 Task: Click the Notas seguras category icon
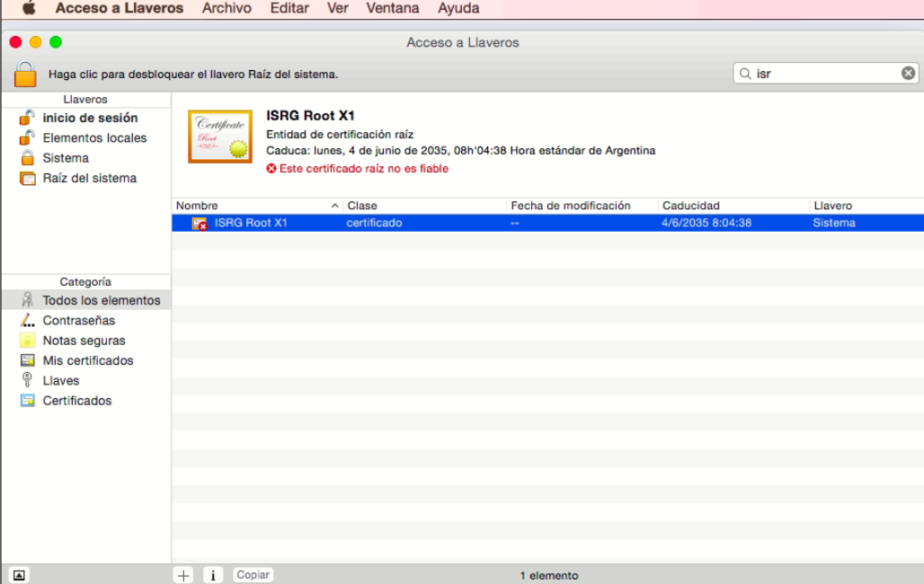pos(27,340)
